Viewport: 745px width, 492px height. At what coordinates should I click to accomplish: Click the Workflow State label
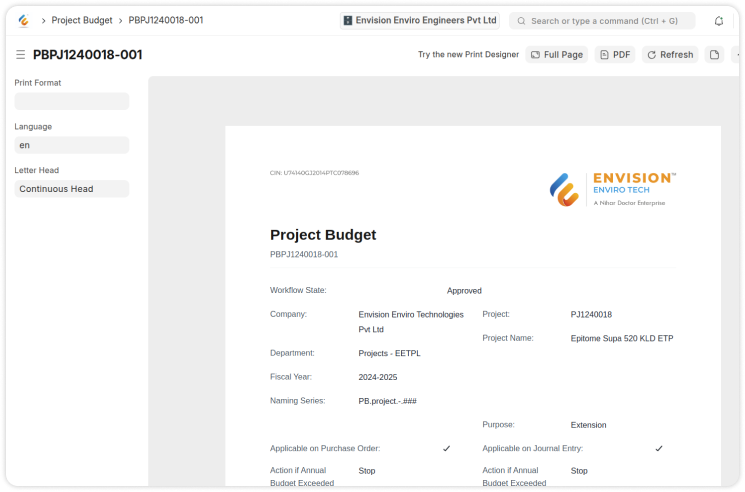pos(298,290)
